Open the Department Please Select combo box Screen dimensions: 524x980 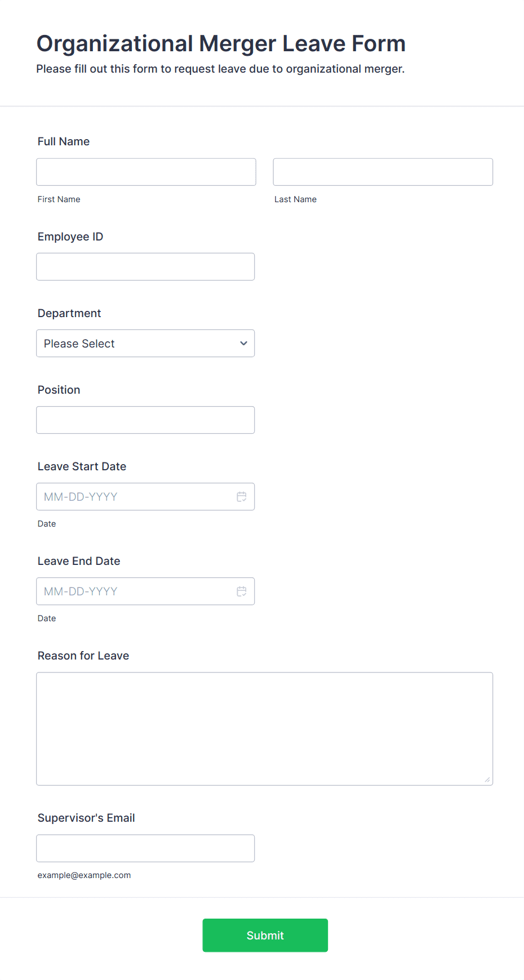(x=135, y=344)
